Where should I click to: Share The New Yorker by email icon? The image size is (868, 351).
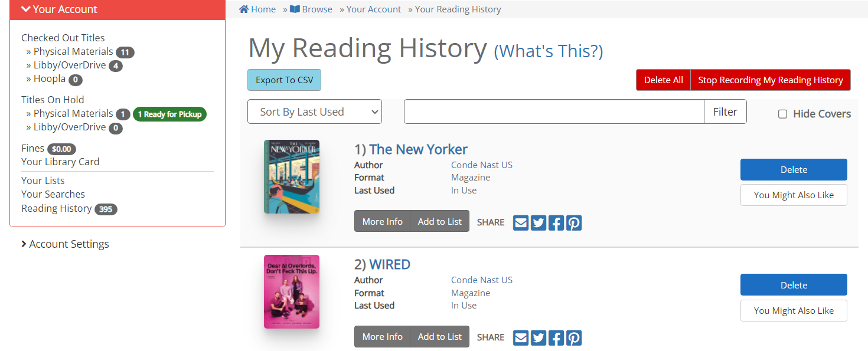coord(520,223)
